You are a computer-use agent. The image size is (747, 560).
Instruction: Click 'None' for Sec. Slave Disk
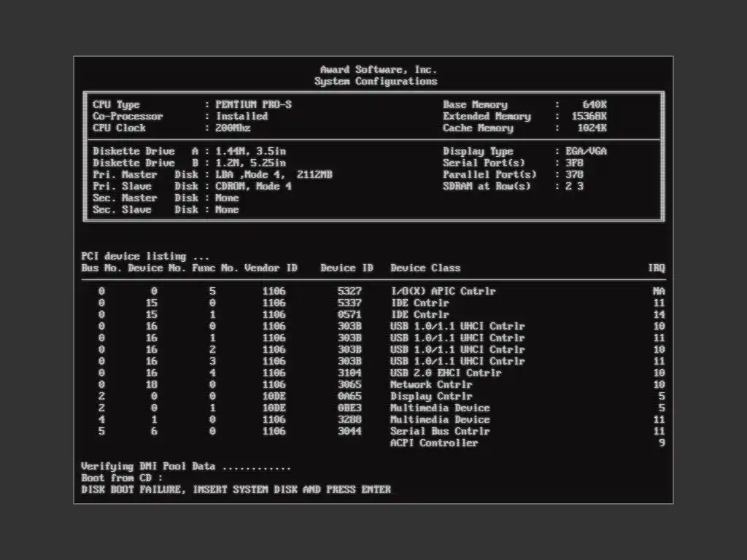click(228, 209)
